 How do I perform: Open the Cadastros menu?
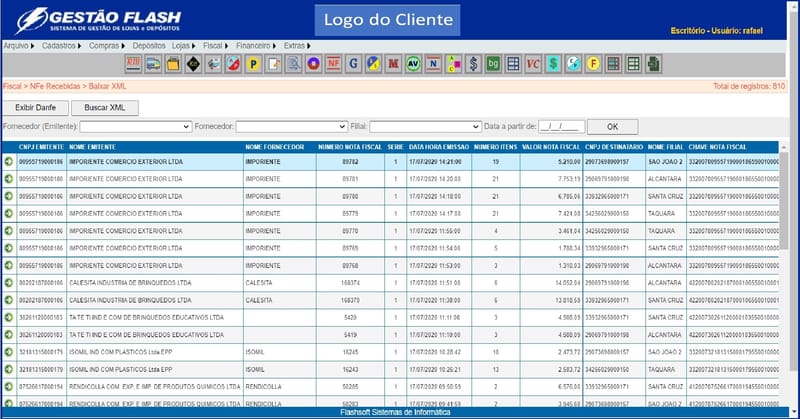62,46
